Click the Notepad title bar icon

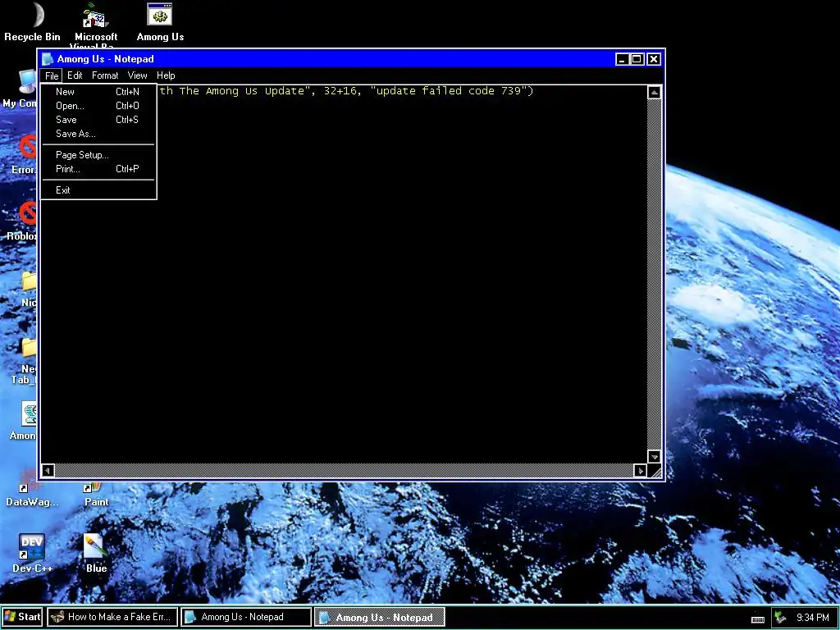[48, 59]
